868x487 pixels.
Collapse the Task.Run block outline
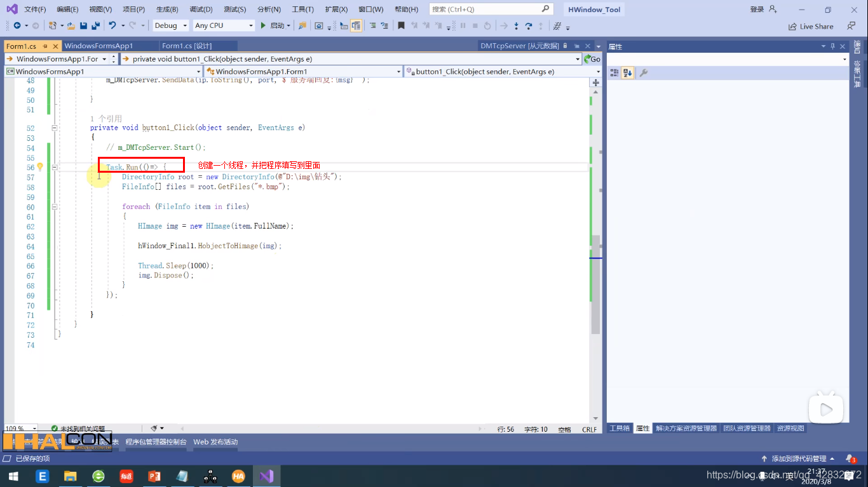click(55, 167)
